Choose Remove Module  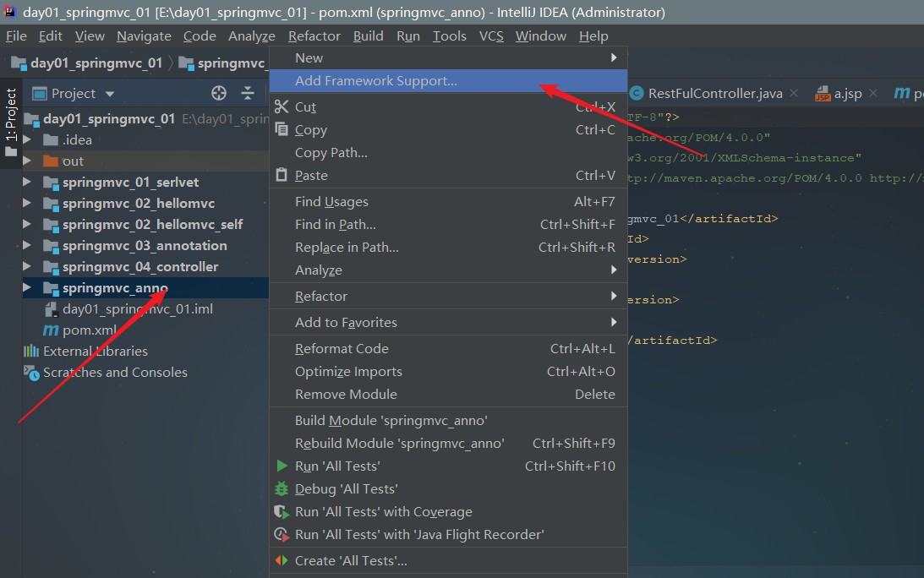(x=448, y=394)
